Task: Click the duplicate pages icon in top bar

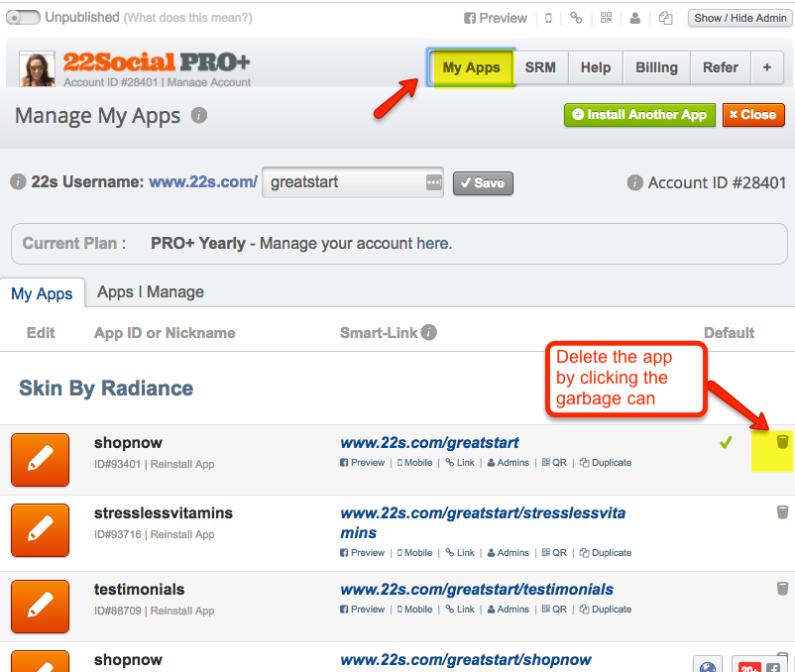Action: 665,18
